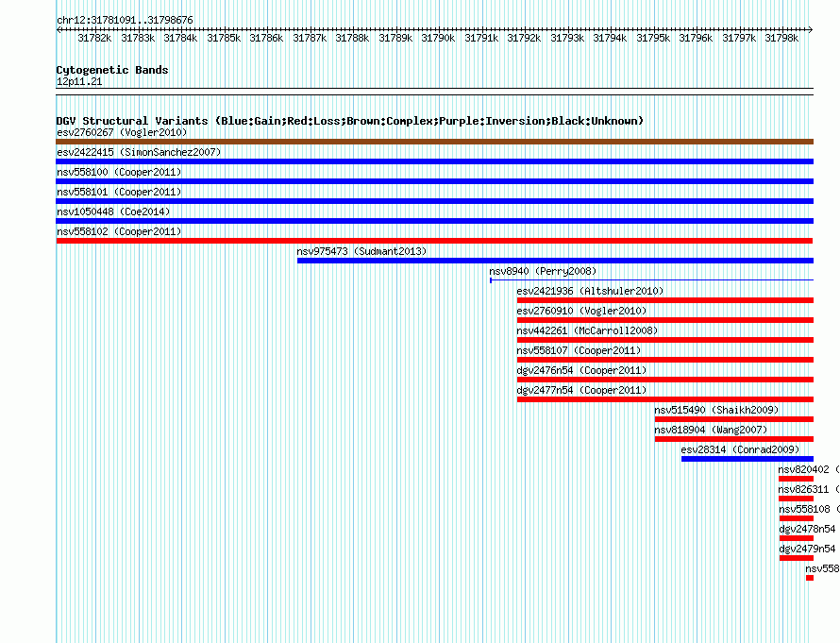This screenshot has height=643, width=840.
Task: Click the 31785k ruler tick label
Action: [x=224, y=38]
